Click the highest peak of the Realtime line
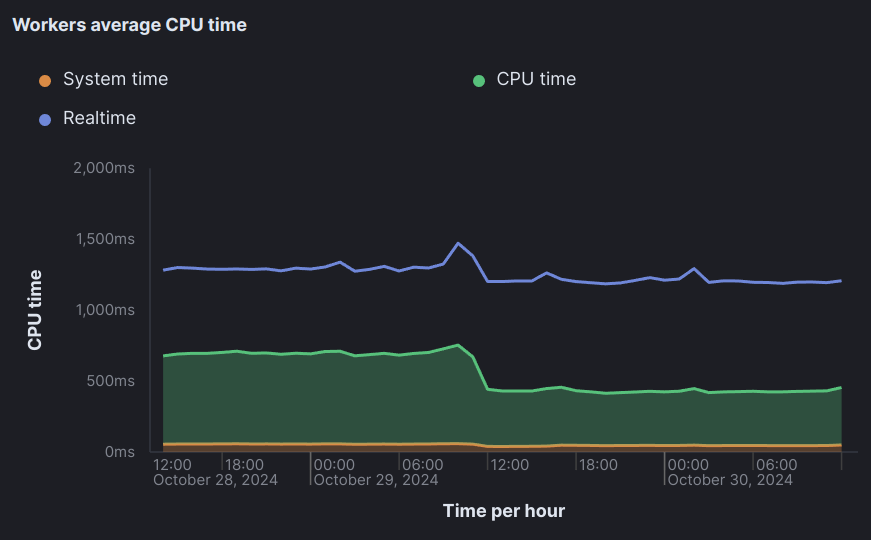The image size is (871, 540). coord(458,243)
